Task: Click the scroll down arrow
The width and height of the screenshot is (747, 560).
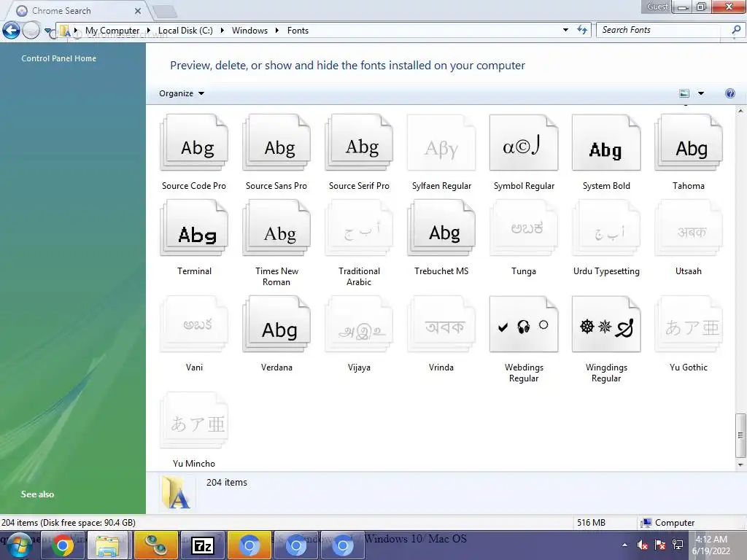Action: tap(740, 464)
